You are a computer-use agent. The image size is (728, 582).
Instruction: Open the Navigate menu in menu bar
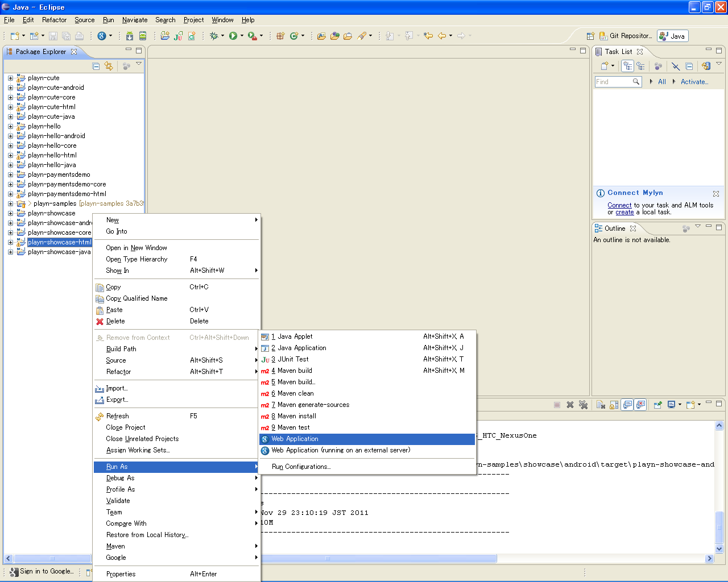click(x=135, y=20)
